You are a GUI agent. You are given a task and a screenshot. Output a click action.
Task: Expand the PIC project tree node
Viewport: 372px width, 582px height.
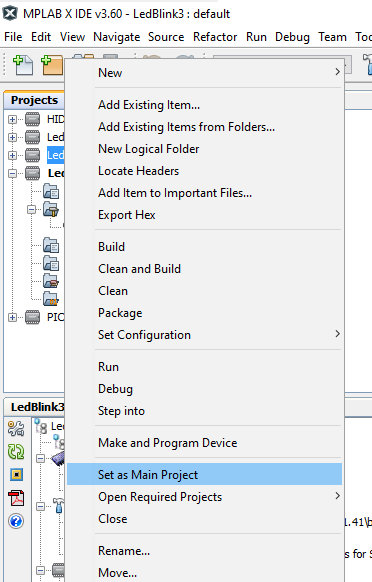pyautogui.click(x=12, y=317)
